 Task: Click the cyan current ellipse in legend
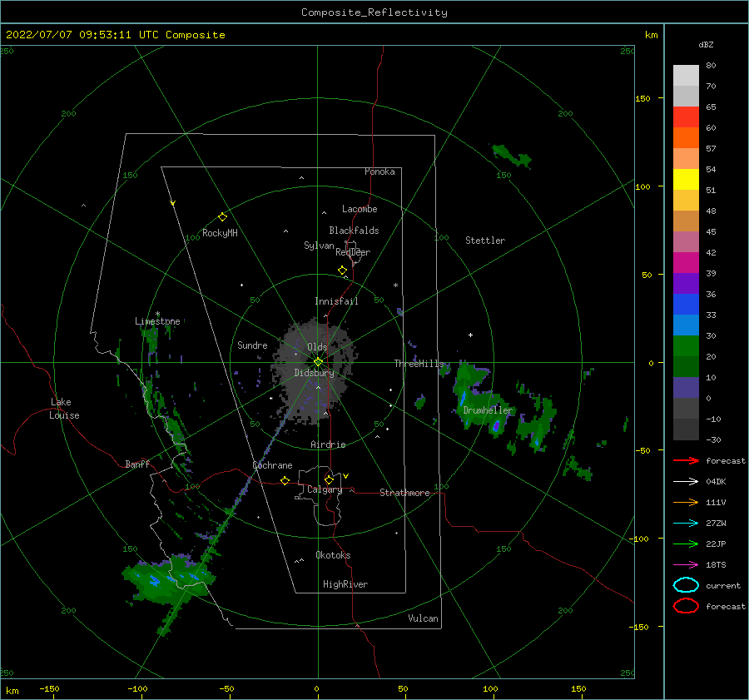click(686, 585)
